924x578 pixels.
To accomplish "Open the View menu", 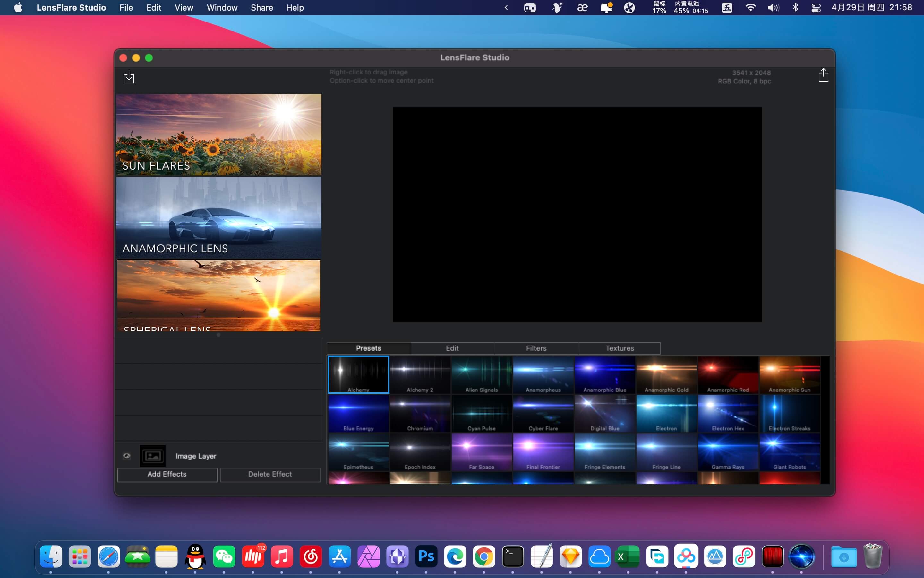I will click(x=184, y=8).
